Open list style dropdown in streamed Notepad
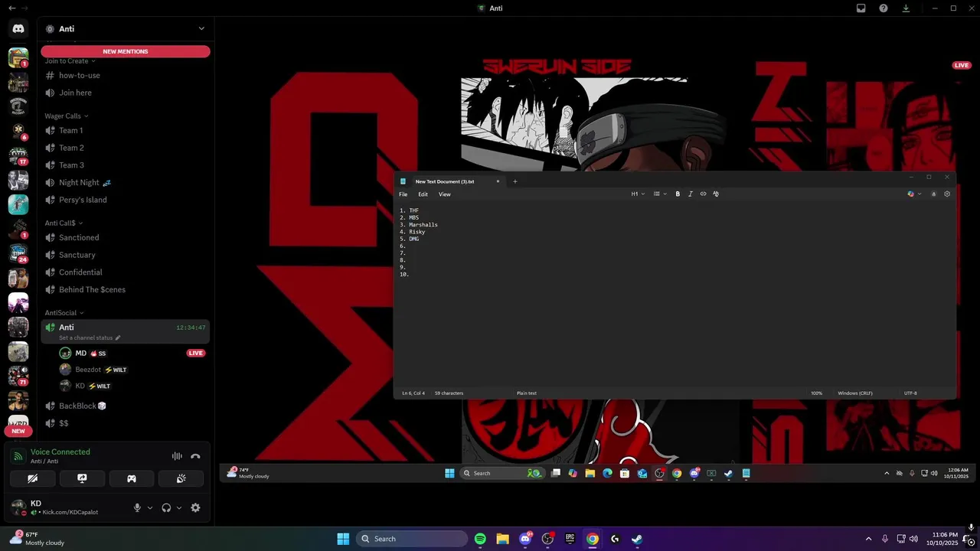Viewport: 980px width, 551px height. 659,194
